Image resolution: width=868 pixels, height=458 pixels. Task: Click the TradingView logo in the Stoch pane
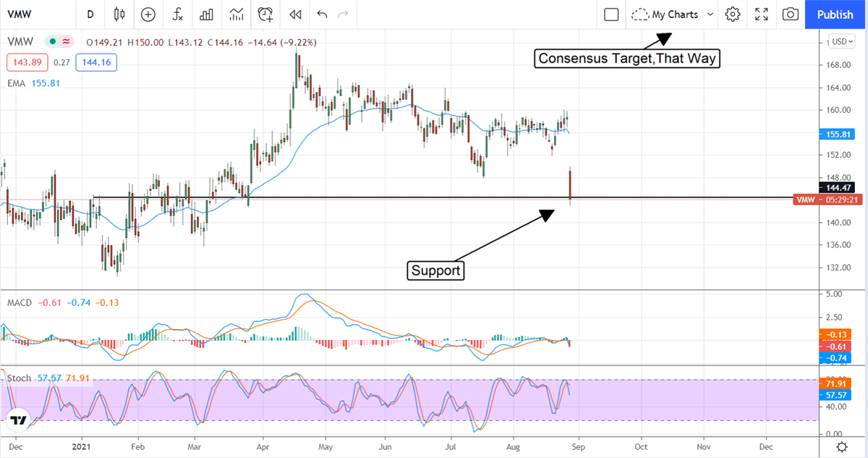tap(17, 420)
